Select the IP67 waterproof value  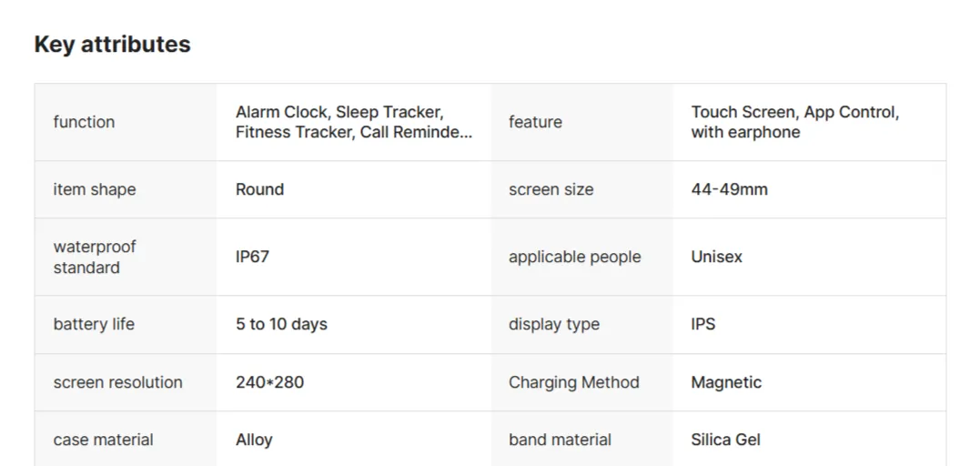click(252, 257)
